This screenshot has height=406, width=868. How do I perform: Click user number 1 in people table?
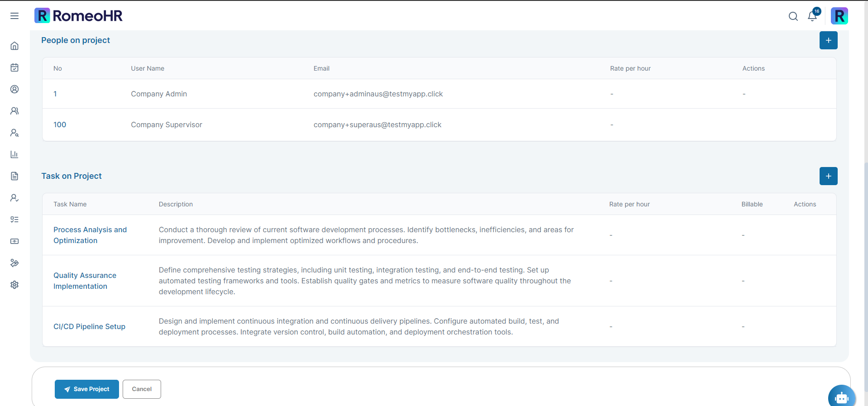click(55, 94)
